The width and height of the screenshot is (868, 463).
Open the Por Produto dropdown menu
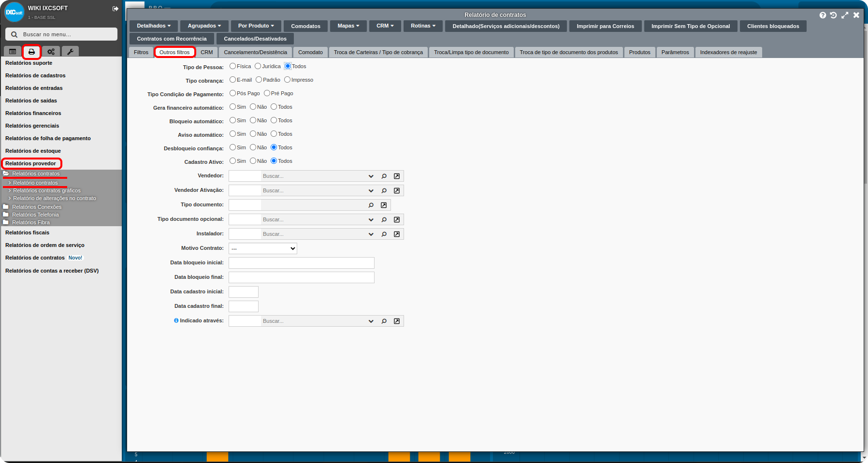[x=256, y=26]
